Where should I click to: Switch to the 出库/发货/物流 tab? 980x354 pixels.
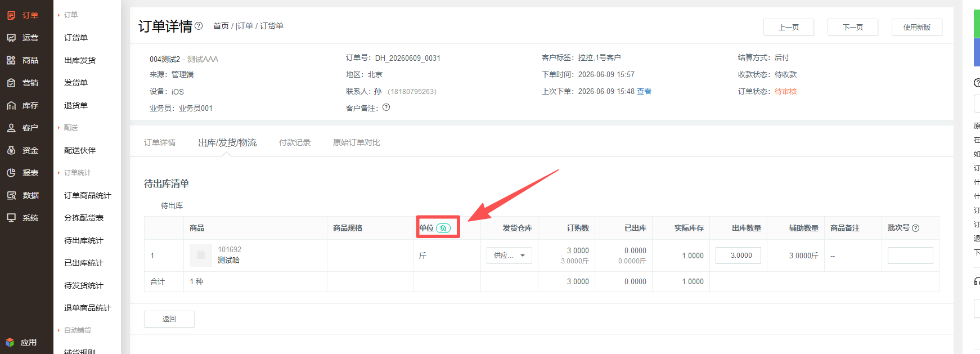coord(227,142)
